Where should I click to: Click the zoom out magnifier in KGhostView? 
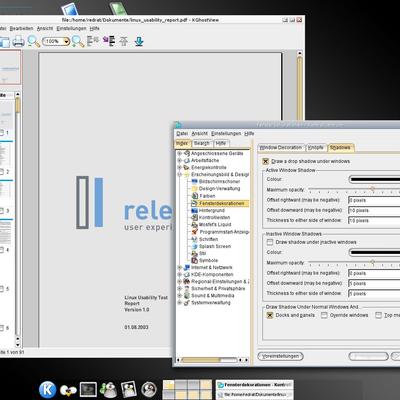(33, 41)
